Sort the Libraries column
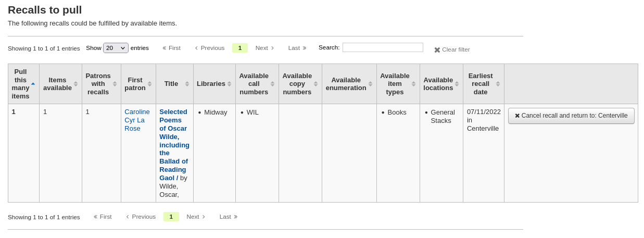 [x=229, y=84]
